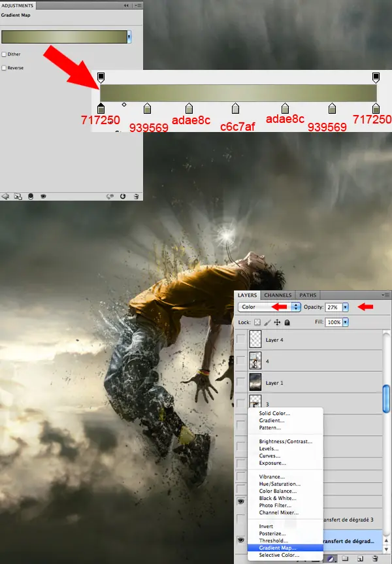Click the new group folder icon
The height and width of the screenshot is (564, 392).
coord(345,559)
